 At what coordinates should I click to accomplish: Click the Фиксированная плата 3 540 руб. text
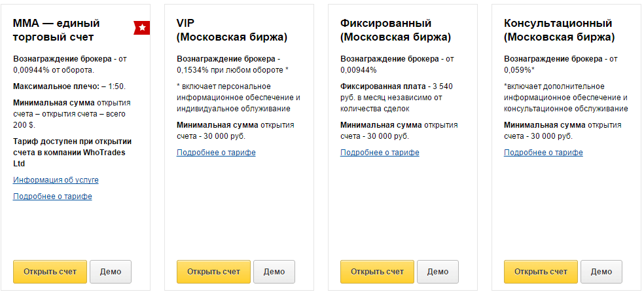(x=397, y=98)
